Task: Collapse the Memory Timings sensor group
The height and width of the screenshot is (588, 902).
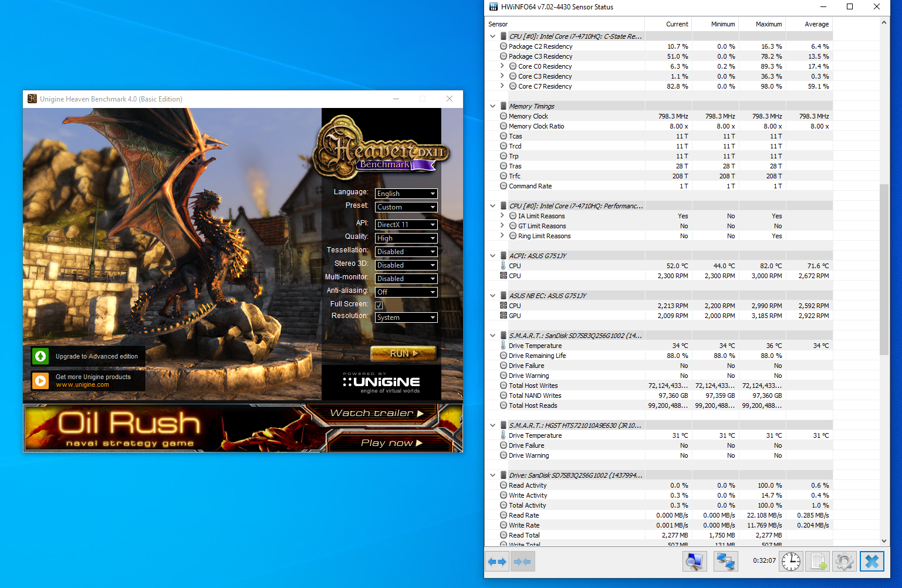Action: point(492,106)
